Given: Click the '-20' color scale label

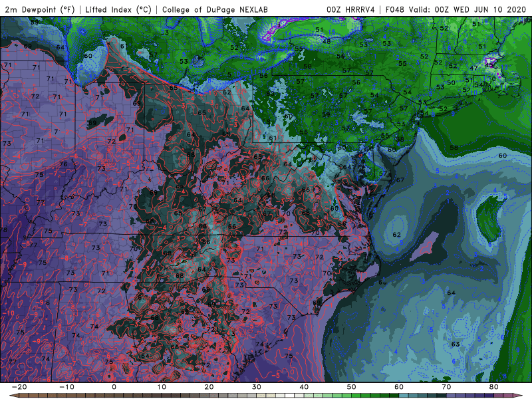Looking at the screenshot, I should coord(19,387).
